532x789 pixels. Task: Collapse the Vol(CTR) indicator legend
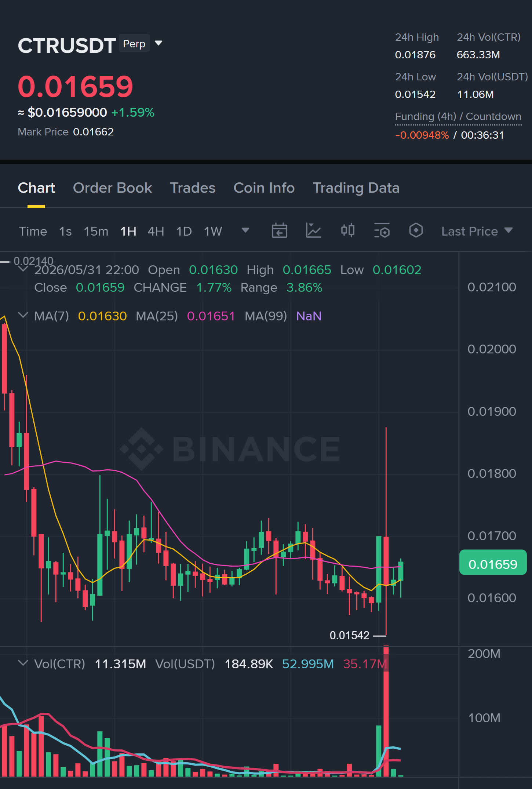pos(23,663)
